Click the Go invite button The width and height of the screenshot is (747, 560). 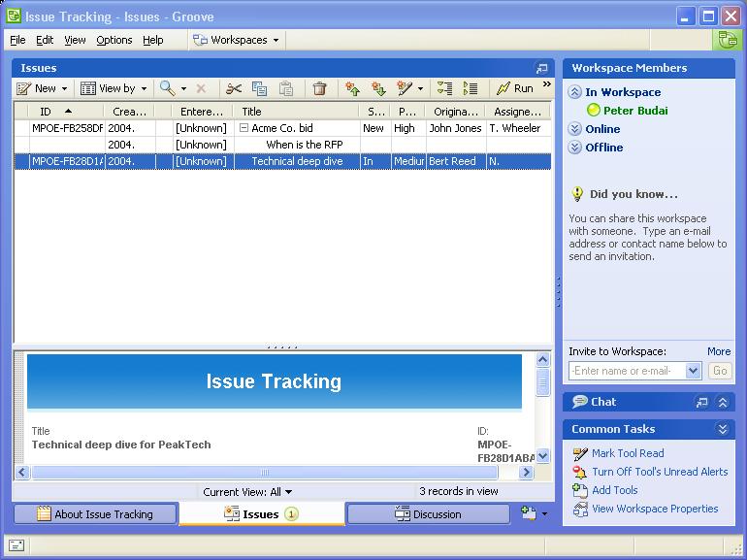[x=720, y=371]
